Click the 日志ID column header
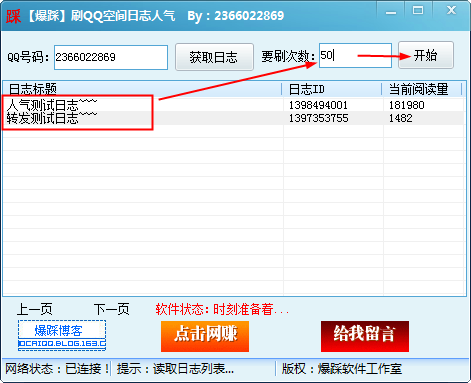This screenshot has height=383, width=471. point(332,89)
